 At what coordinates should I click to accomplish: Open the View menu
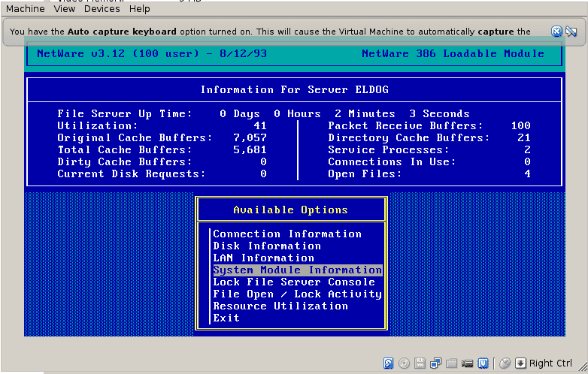point(64,8)
